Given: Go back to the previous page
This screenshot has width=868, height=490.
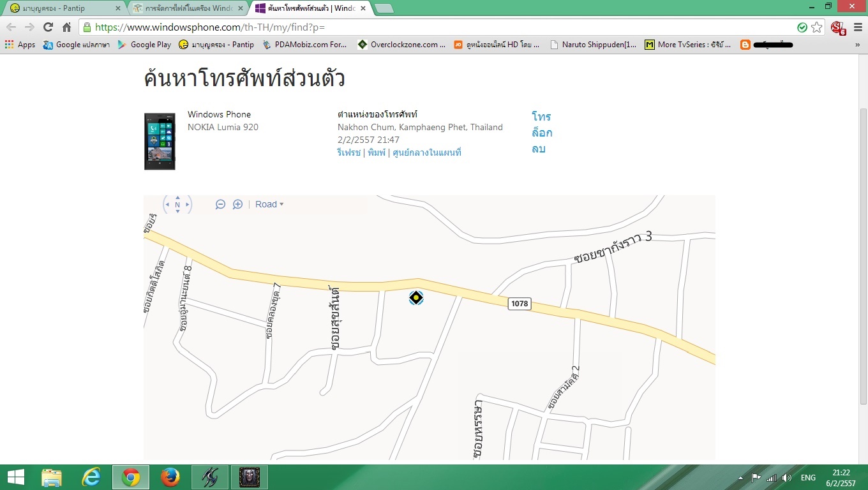Looking at the screenshot, I should [x=11, y=27].
